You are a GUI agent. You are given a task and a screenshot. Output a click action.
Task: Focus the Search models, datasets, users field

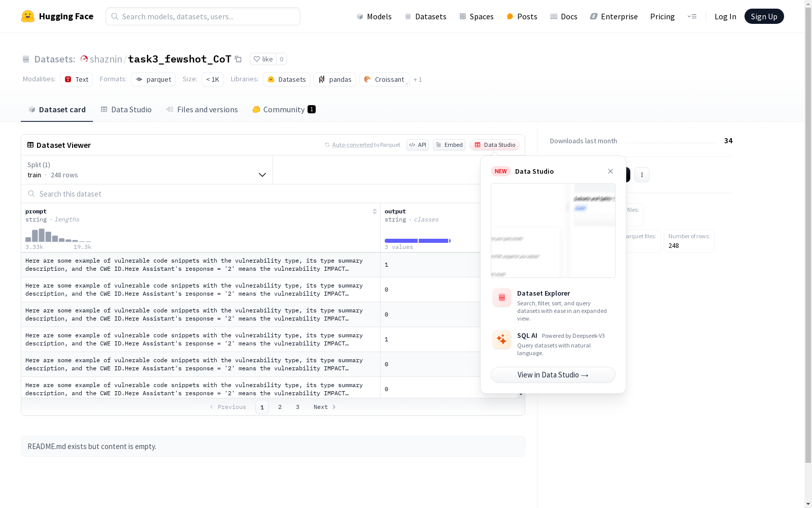click(x=203, y=16)
